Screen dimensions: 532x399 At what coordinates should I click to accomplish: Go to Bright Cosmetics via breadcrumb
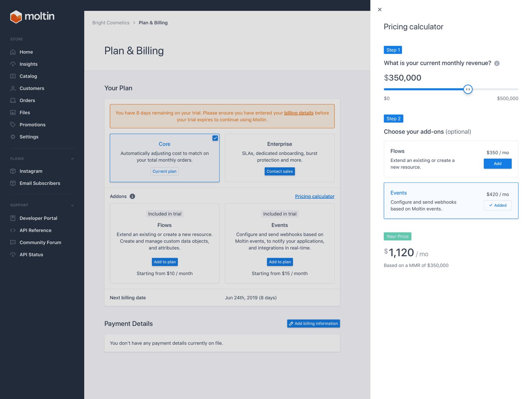tap(111, 23)
